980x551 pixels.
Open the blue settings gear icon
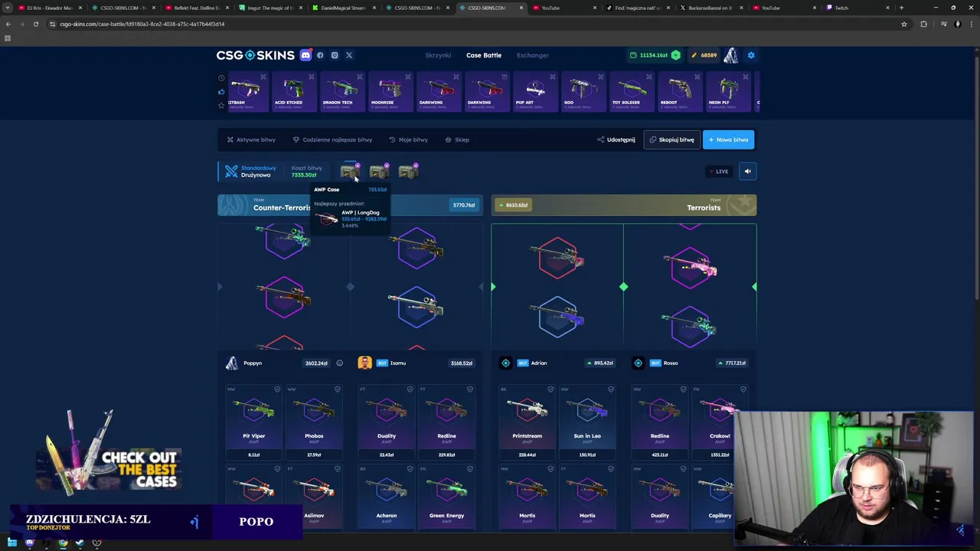[x=751, y=55]
